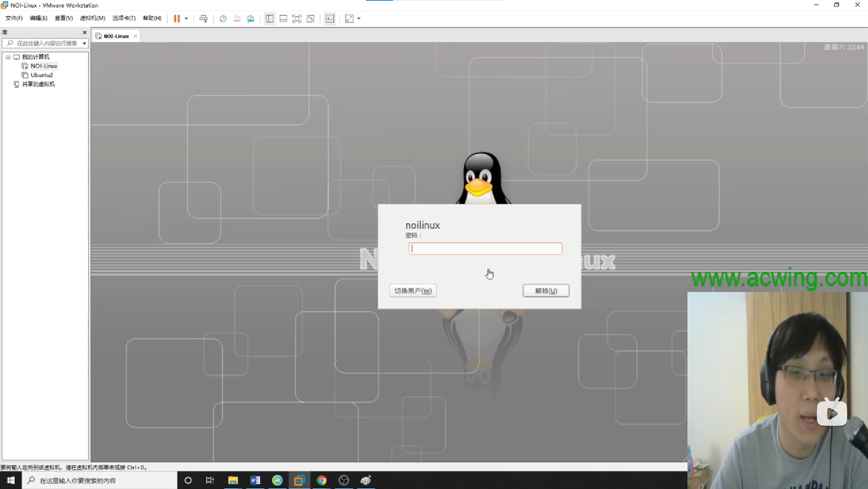Screen dimensions: 868x489
Task: Open the OBS Studio taskbar icon
Action: click(x=344, y=480)
